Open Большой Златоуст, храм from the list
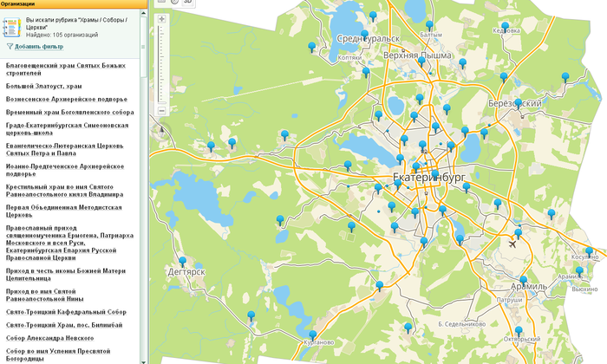The image size is (607, 364). pos(44,87)
